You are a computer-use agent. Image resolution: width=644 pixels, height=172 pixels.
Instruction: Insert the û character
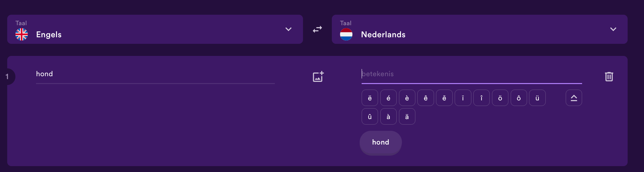(x=370, y=116)
